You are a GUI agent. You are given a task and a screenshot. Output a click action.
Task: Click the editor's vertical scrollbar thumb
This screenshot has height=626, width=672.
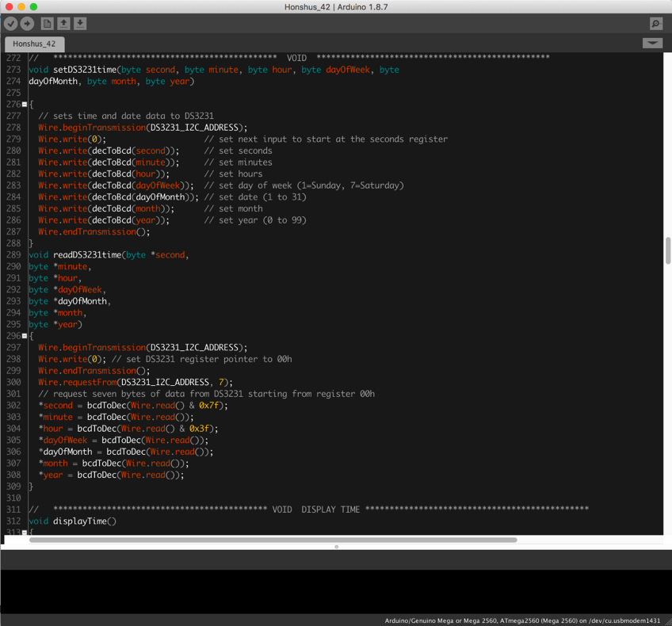coord(668,250)
